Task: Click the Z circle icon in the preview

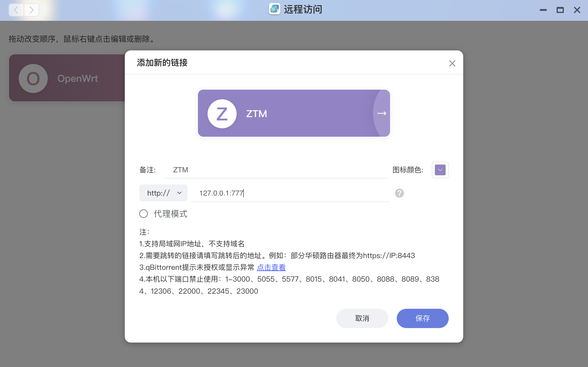Action: pos(222,114)
